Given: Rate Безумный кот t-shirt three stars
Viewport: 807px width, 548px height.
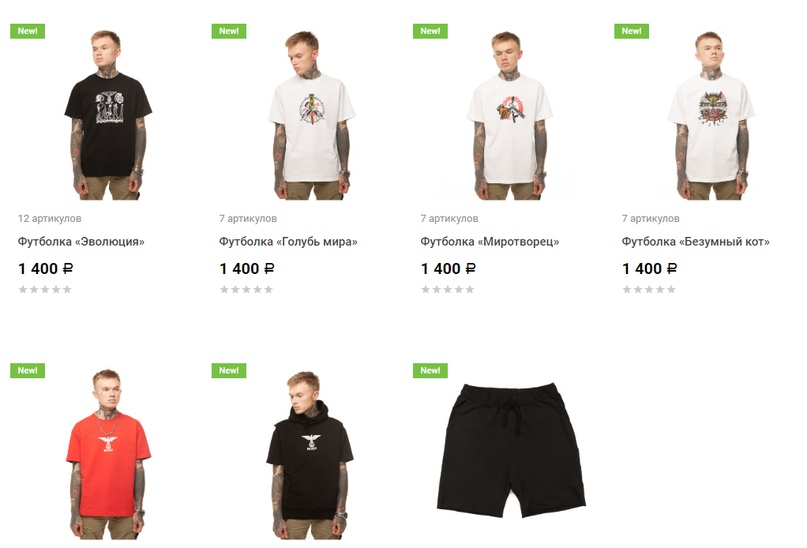Looking at the screenshot, I should (x=649, y=289).
